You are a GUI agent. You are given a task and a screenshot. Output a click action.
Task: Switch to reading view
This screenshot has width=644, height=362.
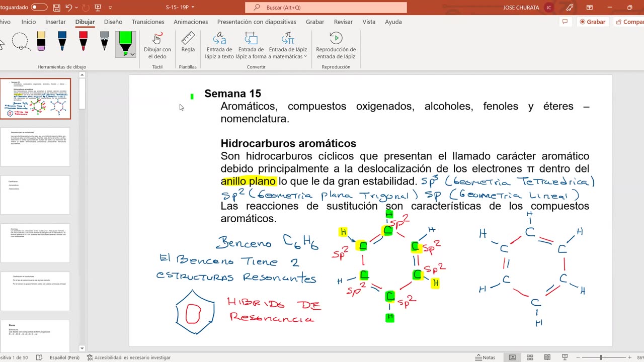coord(547,357)
